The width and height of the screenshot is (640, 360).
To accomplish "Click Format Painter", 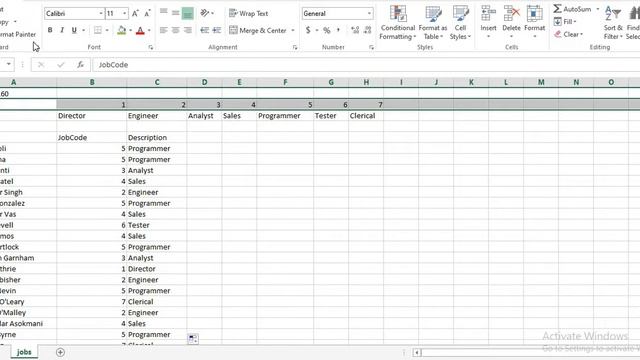I will (18, 34).
